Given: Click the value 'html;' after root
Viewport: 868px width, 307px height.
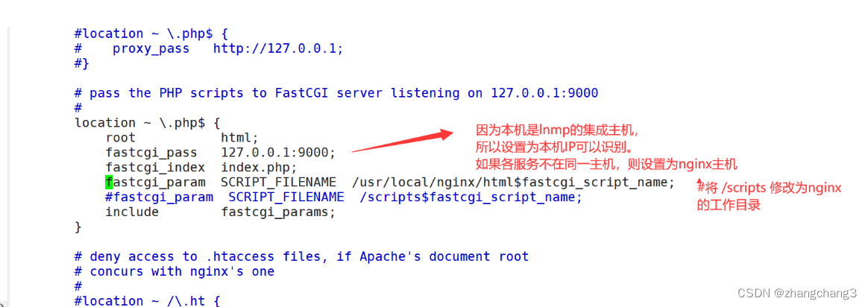Looking at the screenshot, I should pos(239,138).
